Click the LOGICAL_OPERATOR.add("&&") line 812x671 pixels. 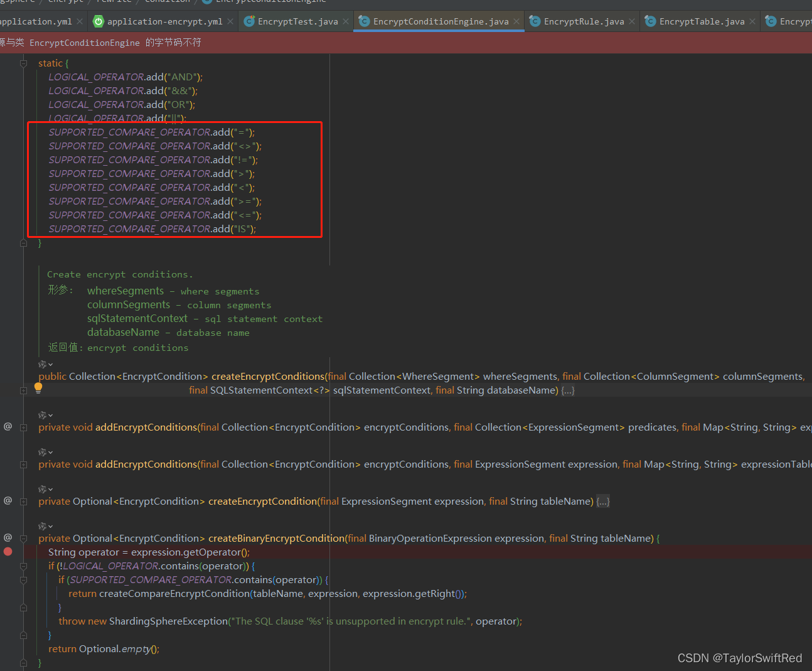pyautogui.click(x=123, y=90)
